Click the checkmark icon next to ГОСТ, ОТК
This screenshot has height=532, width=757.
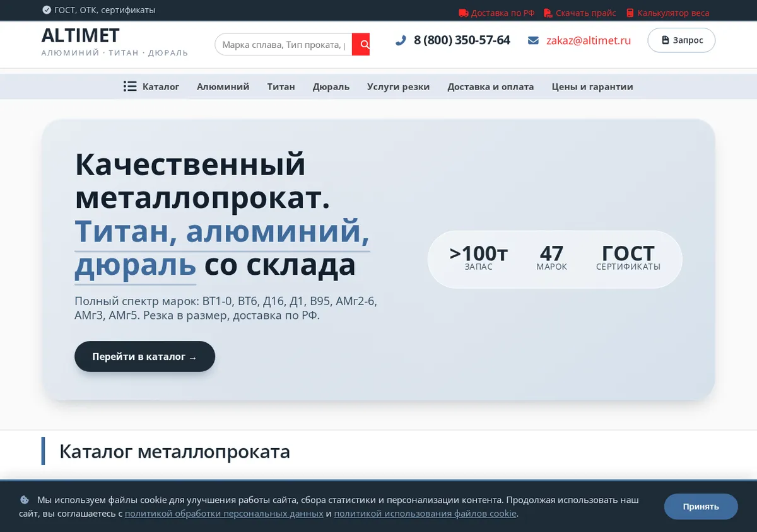[x=47, y=10]
